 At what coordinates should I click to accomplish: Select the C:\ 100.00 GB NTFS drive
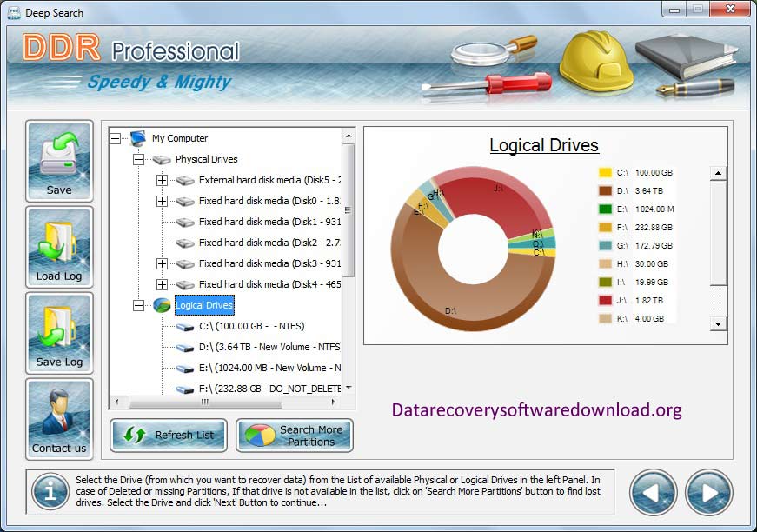coord(251,326)
